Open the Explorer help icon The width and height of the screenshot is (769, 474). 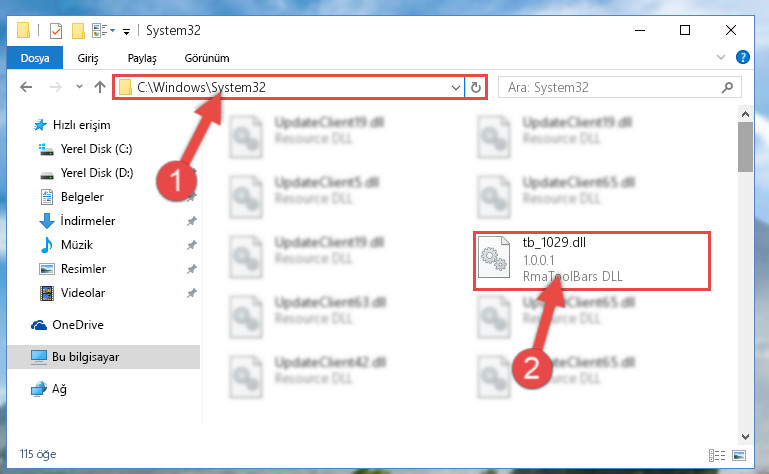[743, 57]
